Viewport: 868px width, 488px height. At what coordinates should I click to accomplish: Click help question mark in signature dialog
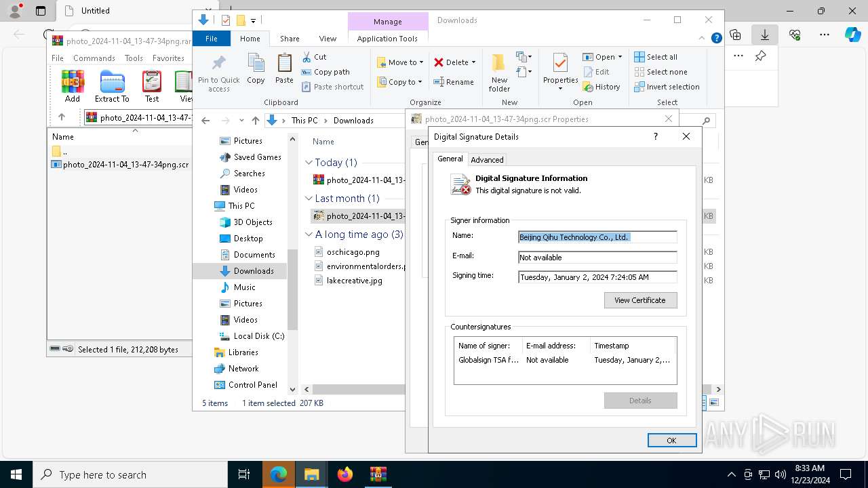coord(655,136)
